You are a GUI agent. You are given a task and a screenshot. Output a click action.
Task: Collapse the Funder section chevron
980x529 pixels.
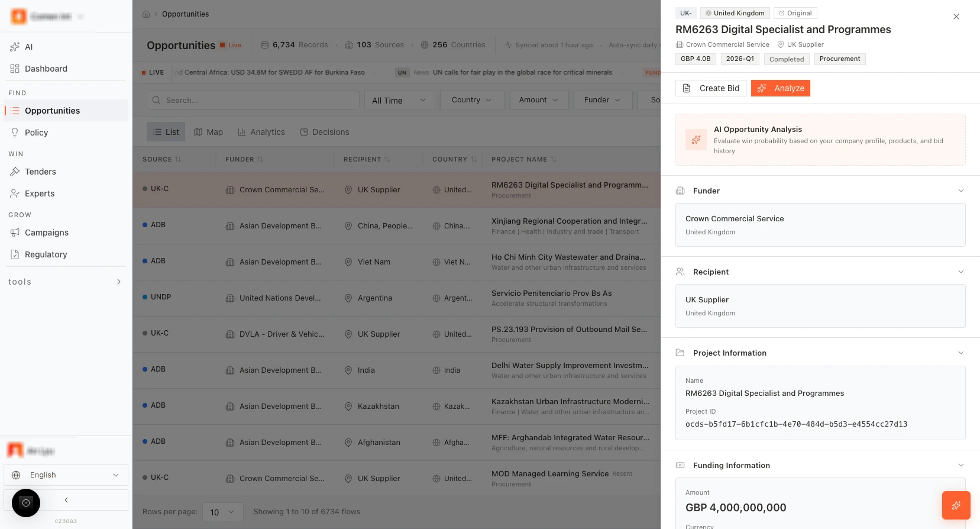coord(960,191)
